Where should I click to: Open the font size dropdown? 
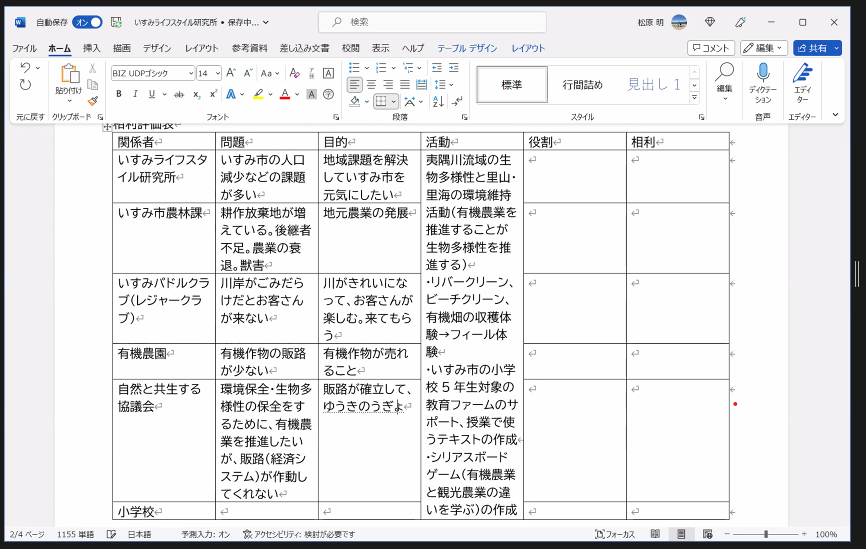218,73
